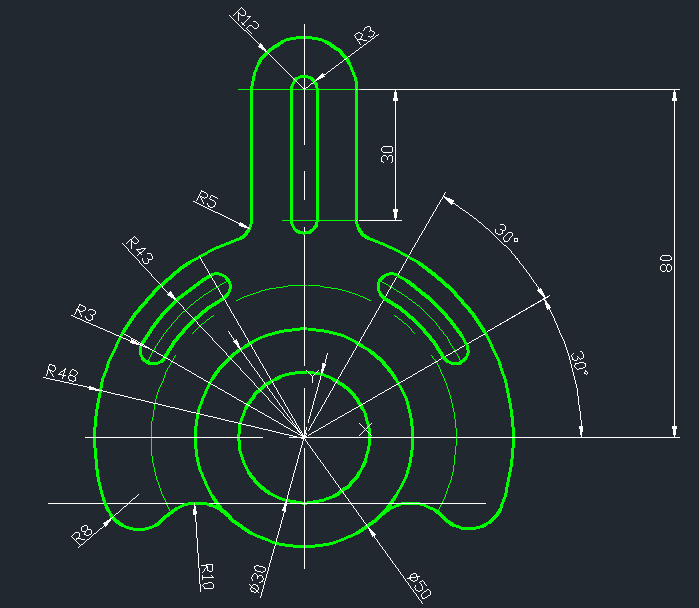
Task: Select the vertical 30 dimension text
Action: [388, 154]
